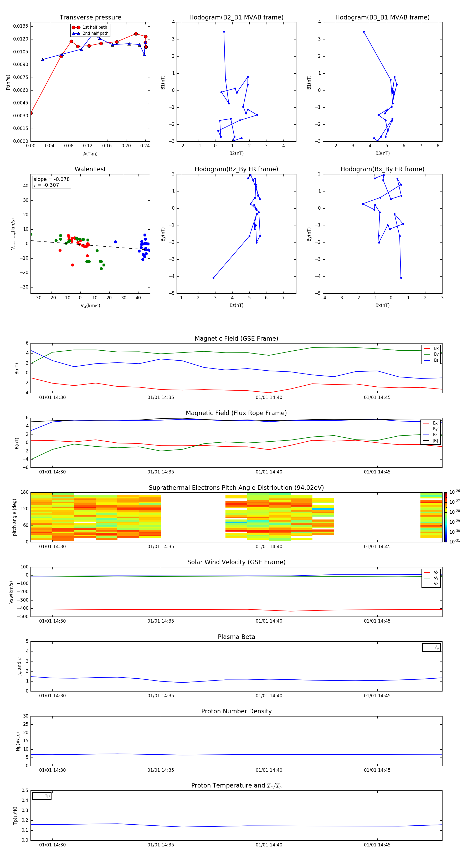This screenshot has width=473, height=868.
Task: Click '01/01 14:45' tick in GSE Magnetic Field panel
Action: tap(377, 398)
